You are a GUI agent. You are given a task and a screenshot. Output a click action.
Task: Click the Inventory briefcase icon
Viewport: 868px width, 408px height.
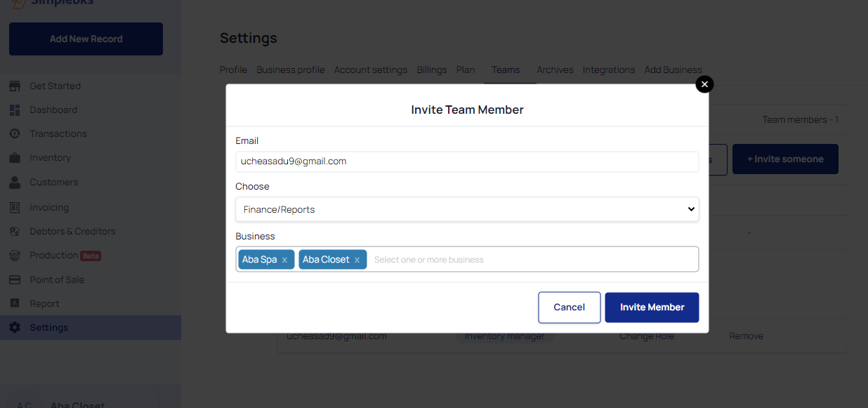15,158
